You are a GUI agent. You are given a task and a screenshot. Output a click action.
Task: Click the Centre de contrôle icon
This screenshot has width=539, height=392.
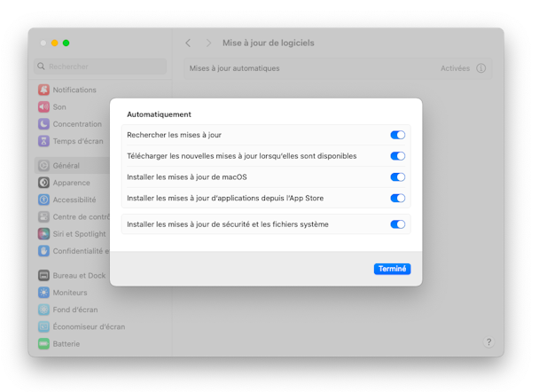tap(43, 216)
